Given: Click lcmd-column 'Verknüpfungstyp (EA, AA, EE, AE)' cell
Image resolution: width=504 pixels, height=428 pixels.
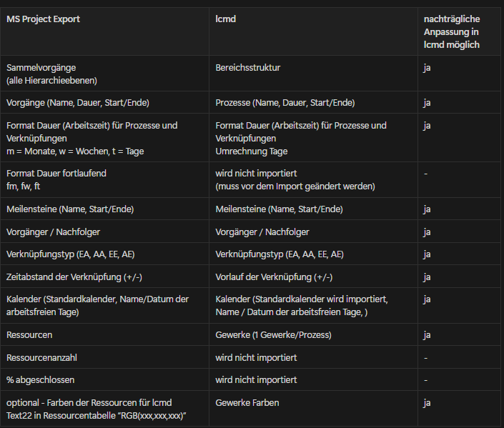Looking at the screenshot, I should tap(313, 254).
